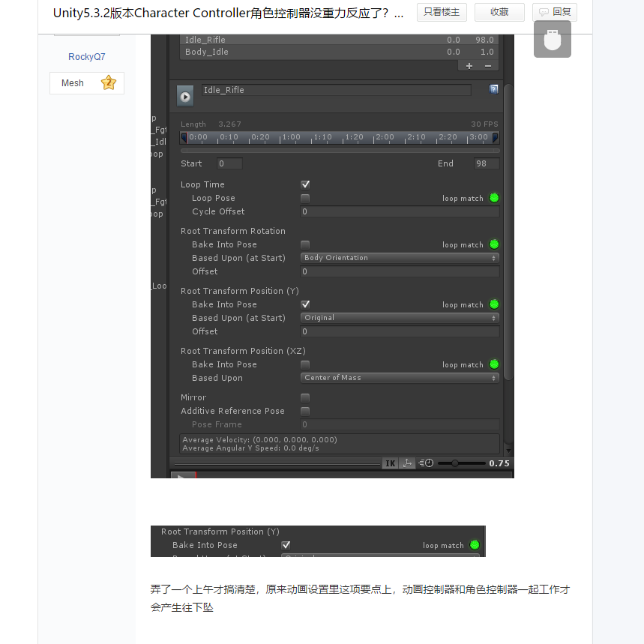Click the floating gray mascot icon

click(553, 39)
